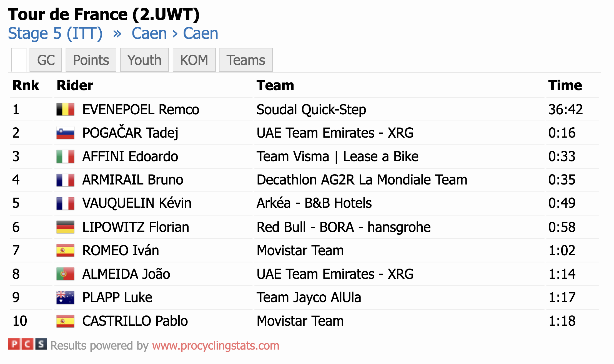Click the Italian flag beside Affini
This screenshot has height=364, width=614.
65,156
